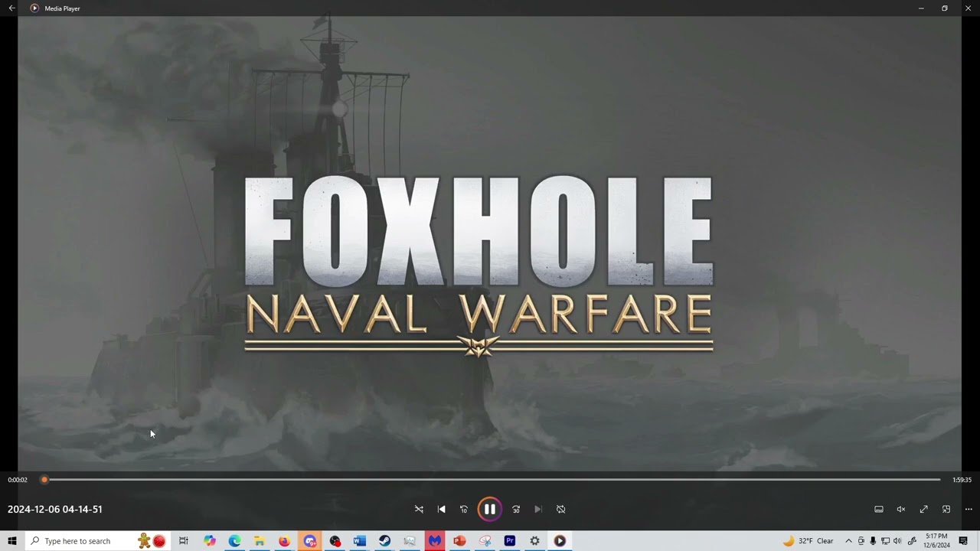Skip forward 30 seconds
Screen dimensions: 980x551
(516, 509)
